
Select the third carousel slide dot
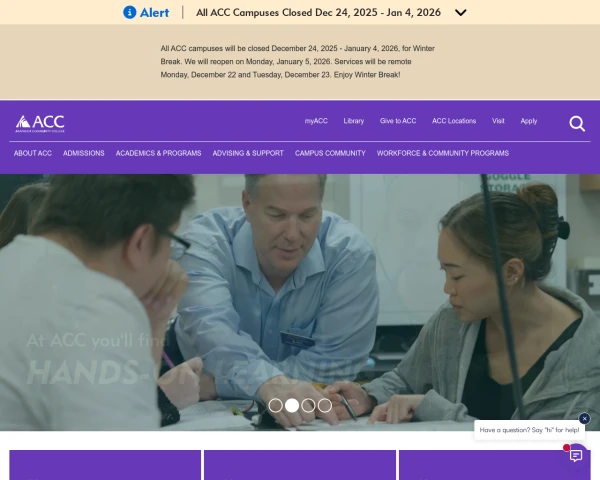point(308,405)
